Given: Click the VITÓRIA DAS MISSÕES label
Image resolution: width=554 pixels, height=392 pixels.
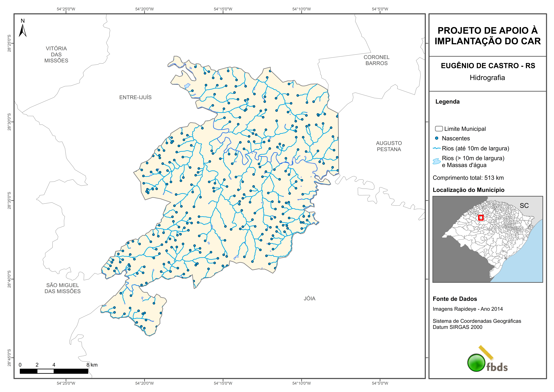Looking at the screenshot, I should (56, 55).
